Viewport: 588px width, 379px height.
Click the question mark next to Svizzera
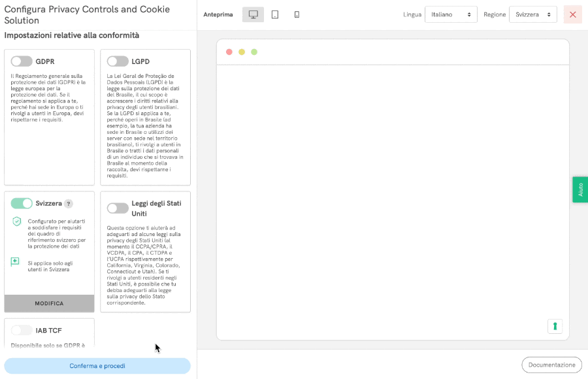[69, 204]
